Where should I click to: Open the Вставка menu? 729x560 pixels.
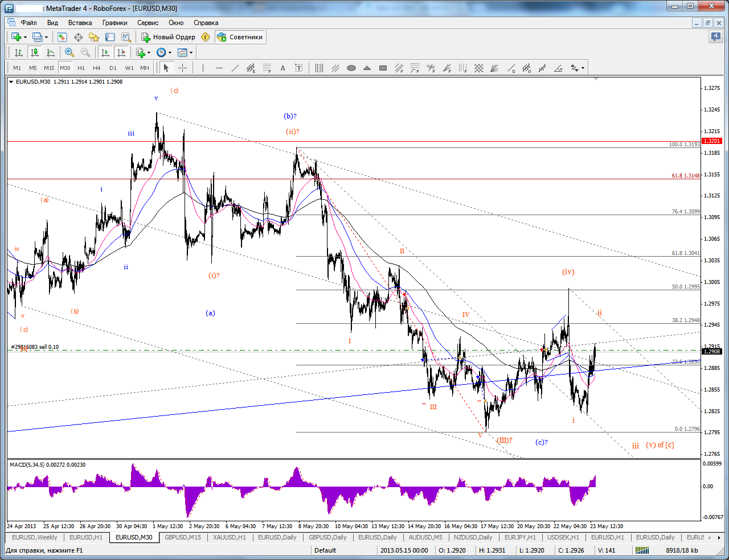(x=80, y=23)
